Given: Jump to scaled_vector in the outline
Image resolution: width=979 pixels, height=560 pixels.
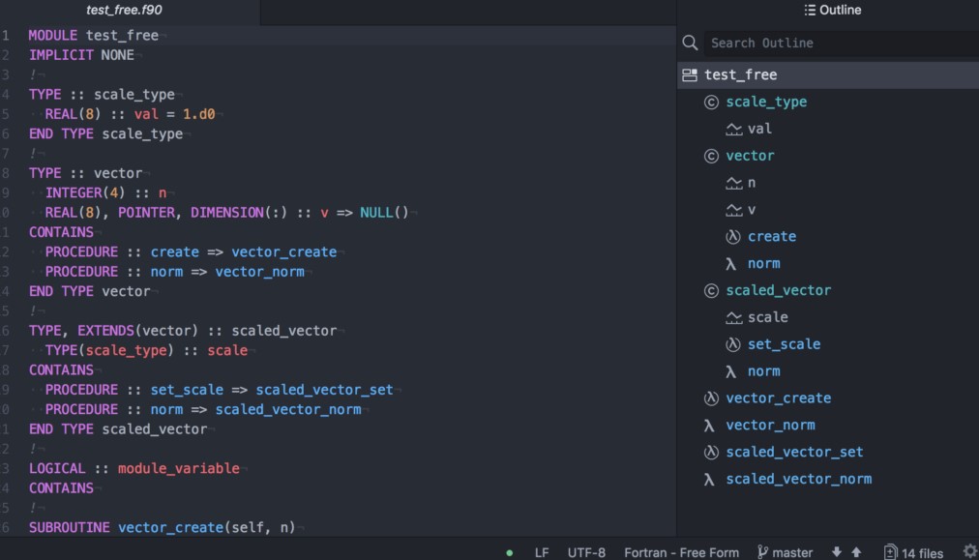Looking at the screenshot, I should (x=778, y=290).
